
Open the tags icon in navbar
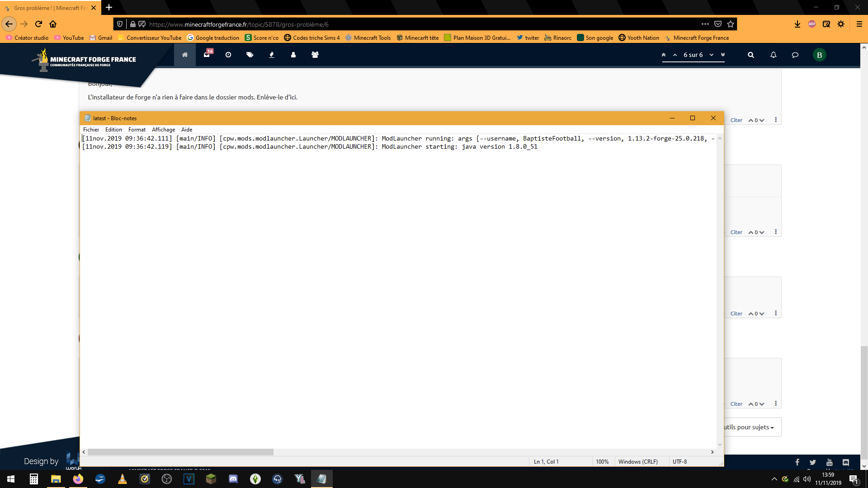[x=250, y=55]
